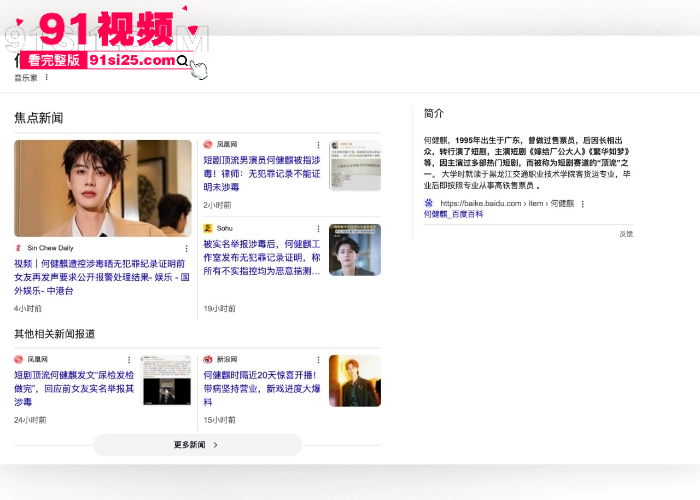Open headline 短剧顶流男演员何健麒被指涉毒
Viewport: 700px width, 500px height.
pyautogui.click(x=262, y=174)
